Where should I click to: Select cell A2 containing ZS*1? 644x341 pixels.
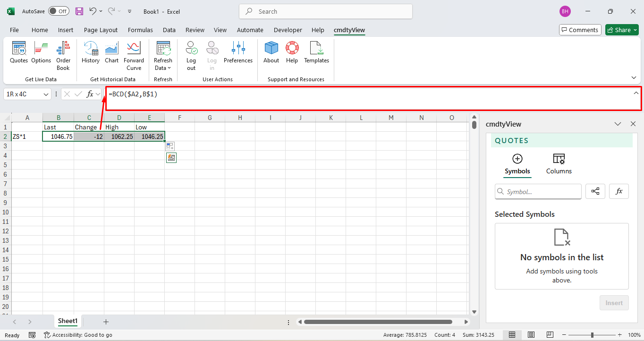(x=27, y=136)
